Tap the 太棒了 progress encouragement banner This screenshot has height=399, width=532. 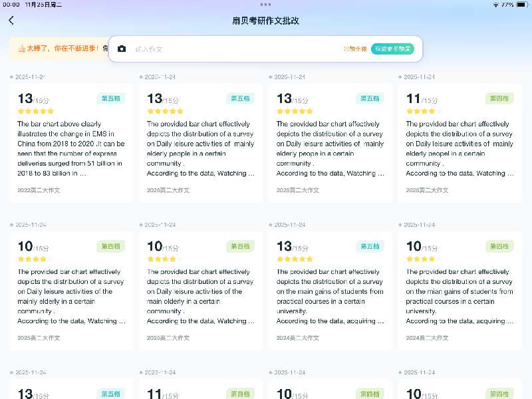click(x=59, y=49)
